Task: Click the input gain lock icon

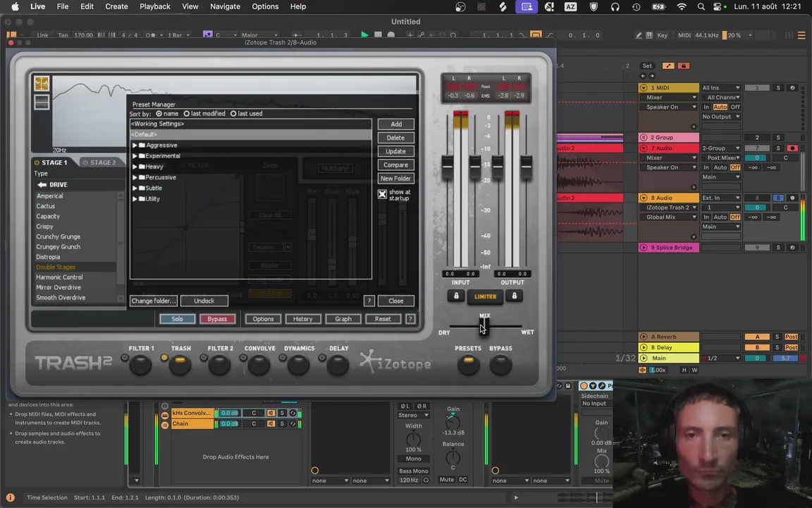Action: (x=456, y=296)
